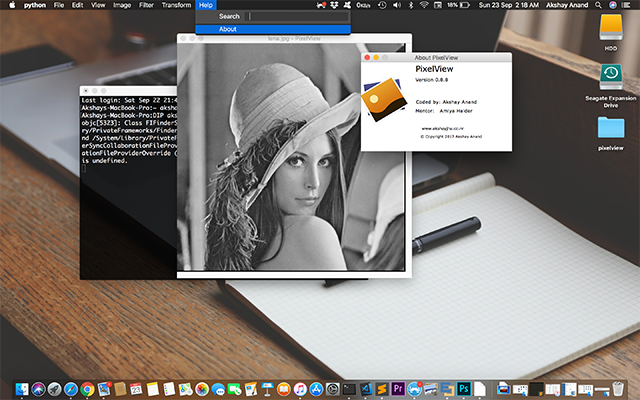Viewport: 640px width, 400px height.
Task: Show battery status at 18%
Action: tap(458, 5)
